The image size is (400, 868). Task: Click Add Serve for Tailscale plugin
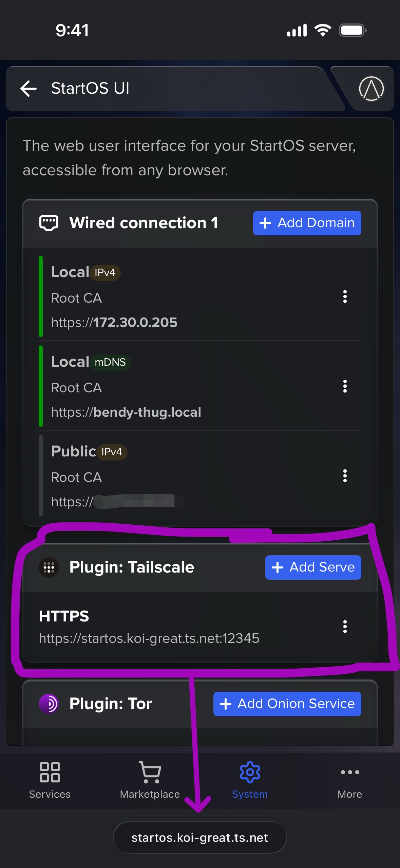[313, 567]
